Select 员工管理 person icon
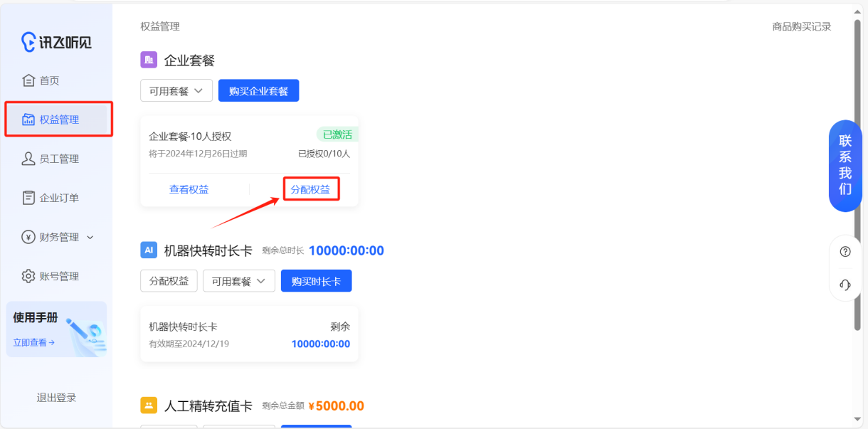This screenshot has height=429, width=868. 28,159
